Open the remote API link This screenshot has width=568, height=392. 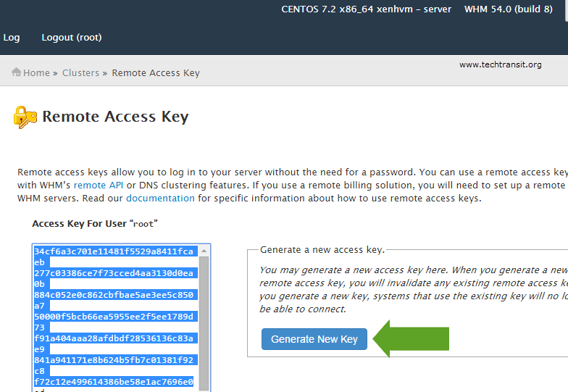pyautogui.click(x=99, y=185)
